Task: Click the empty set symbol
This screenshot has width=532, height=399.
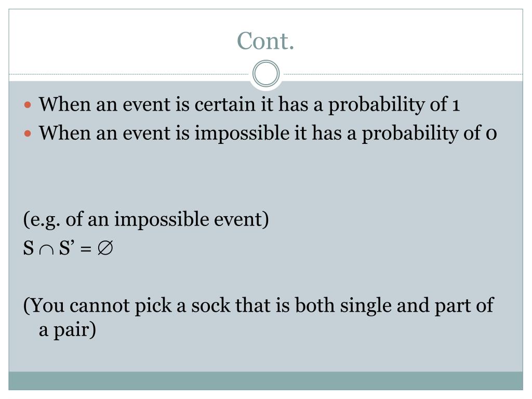Action: pos(105,248)
